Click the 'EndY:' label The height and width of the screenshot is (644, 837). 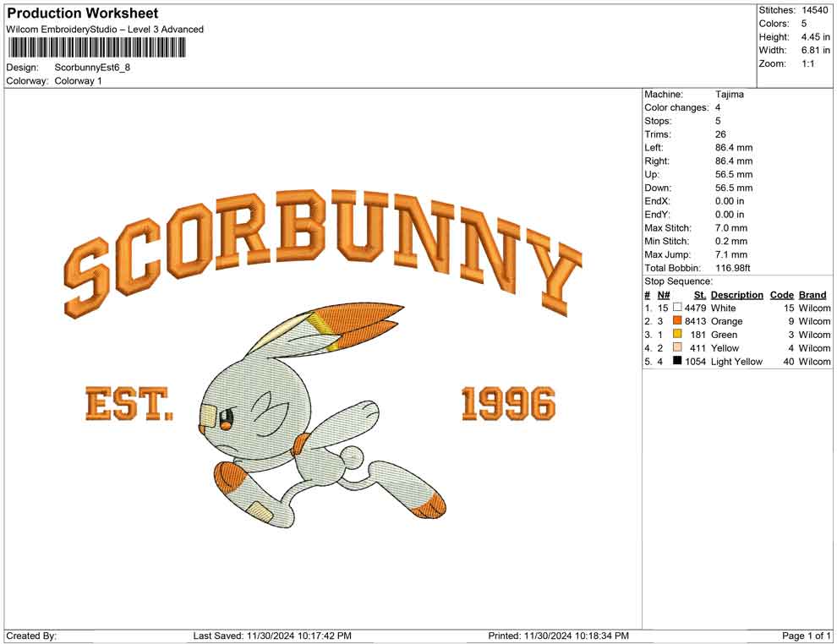tap(657, 214)
